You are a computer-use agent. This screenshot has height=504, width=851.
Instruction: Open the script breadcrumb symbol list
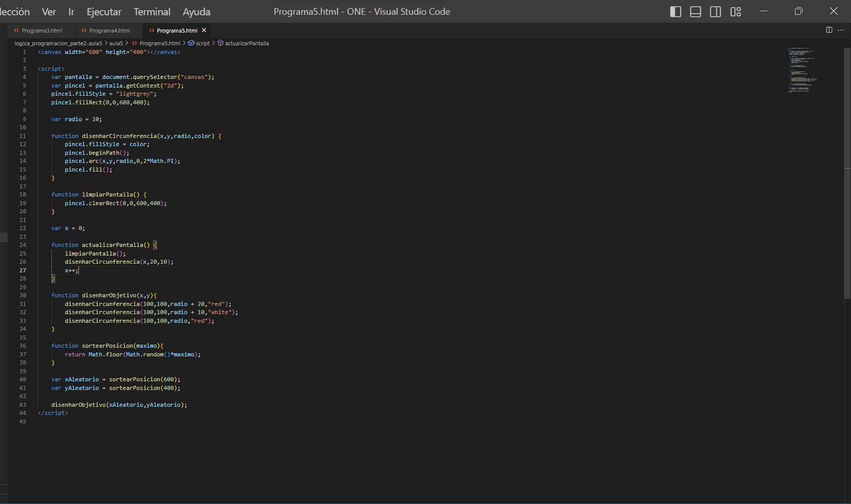tap(203, 43)
